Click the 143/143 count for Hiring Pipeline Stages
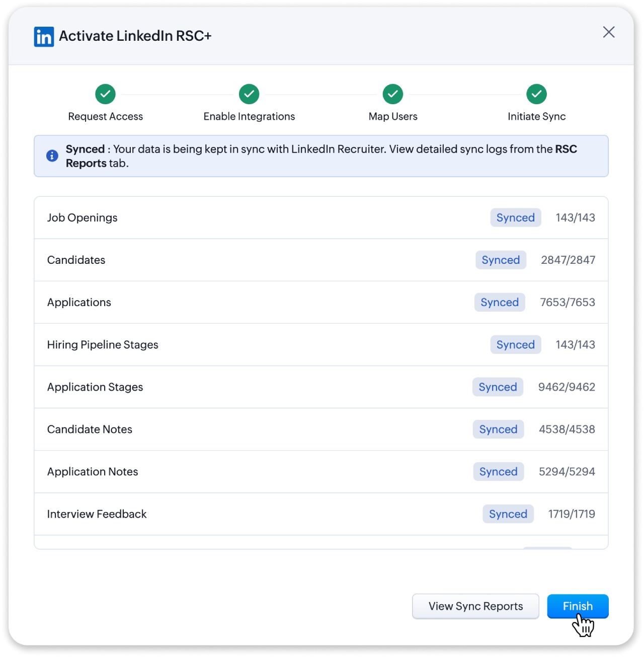644x657 pixels. pyautogui.click(x=576, y=344)
